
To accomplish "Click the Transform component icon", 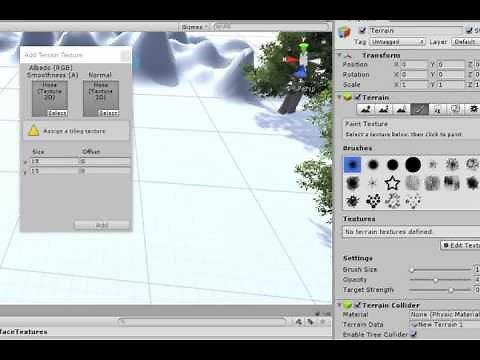I will pos(348,55).
